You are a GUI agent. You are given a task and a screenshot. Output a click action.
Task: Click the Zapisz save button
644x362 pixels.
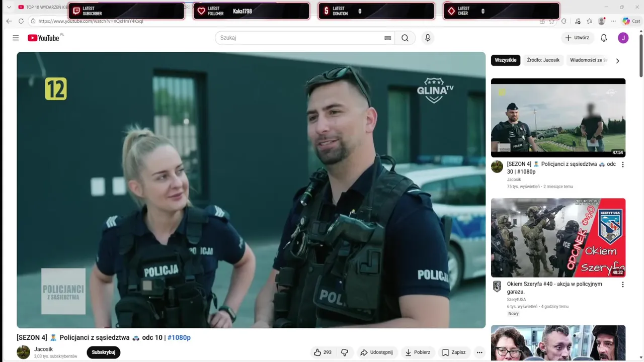tap(454, 352)
